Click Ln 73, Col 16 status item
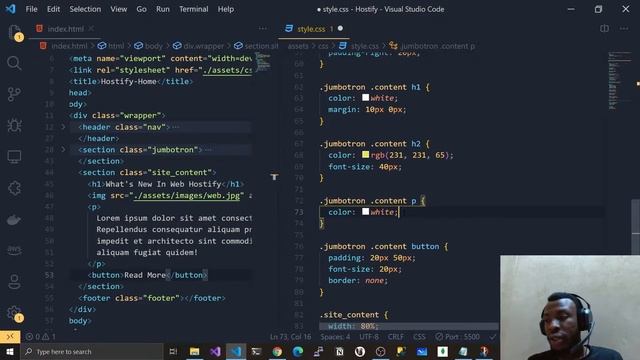Screen dimensions: 640x360 coord(290,337)
